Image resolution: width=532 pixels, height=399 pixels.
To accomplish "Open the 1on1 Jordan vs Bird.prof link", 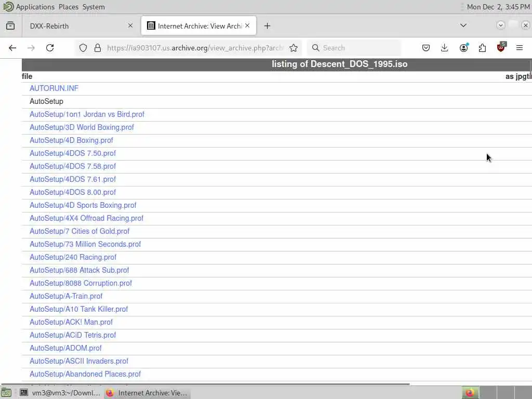I will [87, 114].
